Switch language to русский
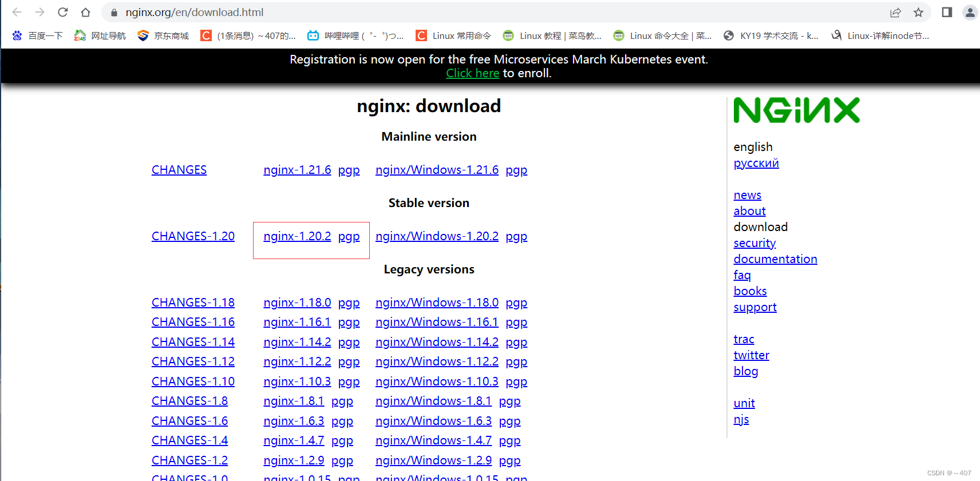Image resolution: width=980 pixels, height=481 pixels. 756,163
